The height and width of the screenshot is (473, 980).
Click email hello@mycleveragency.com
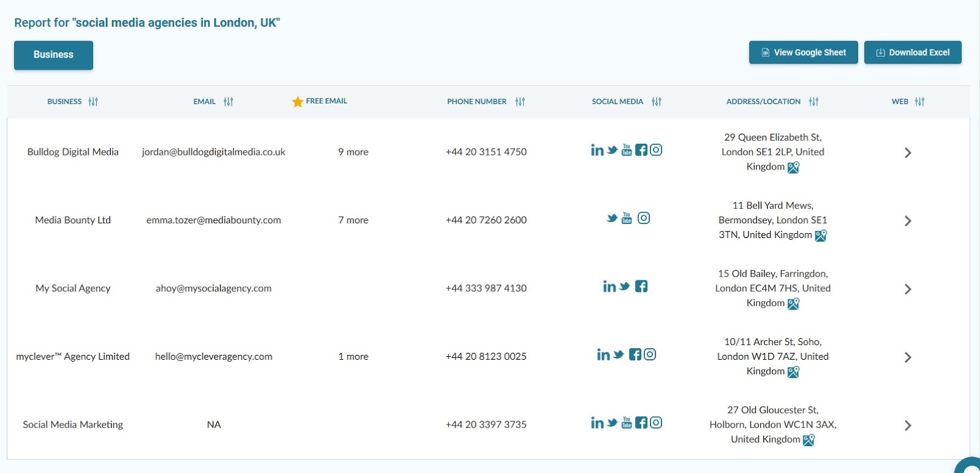point(214,356)
